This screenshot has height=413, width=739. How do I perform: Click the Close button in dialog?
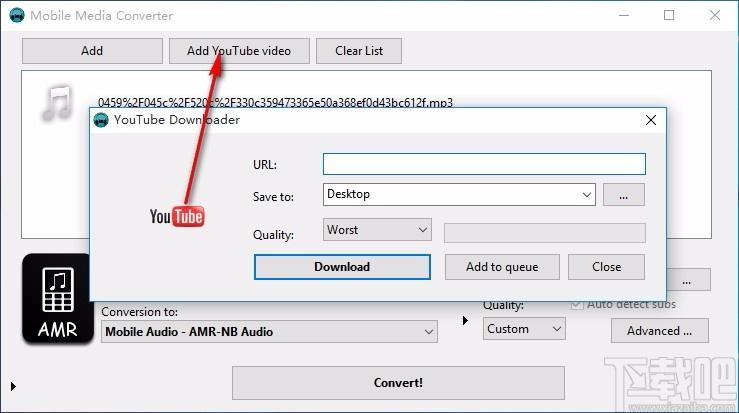[x=606, y=267]
